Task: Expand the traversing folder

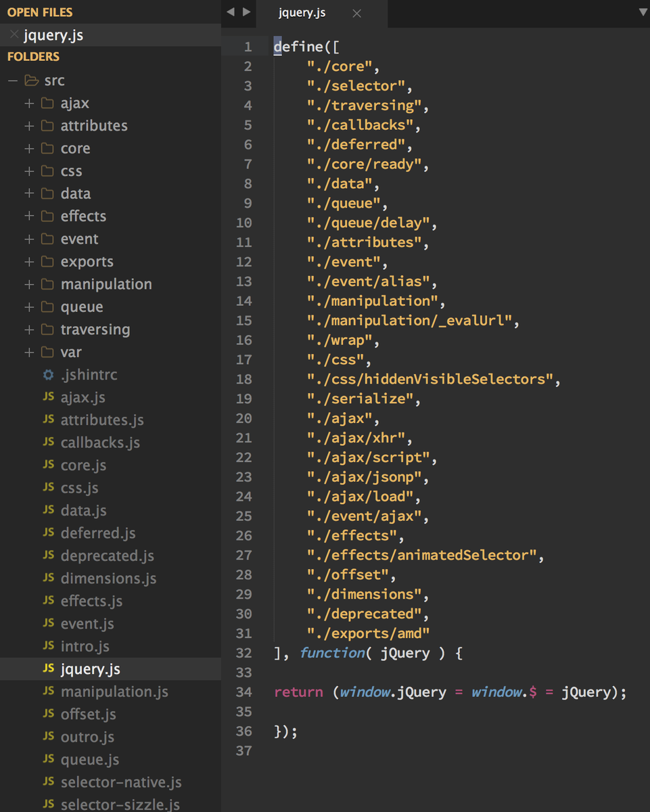Action: pos(29,330)
